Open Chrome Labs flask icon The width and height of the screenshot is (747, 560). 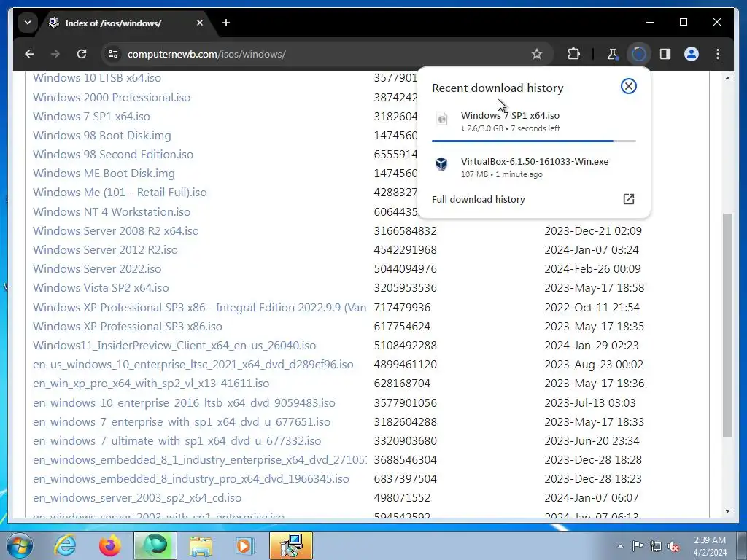tap(612, 54)
